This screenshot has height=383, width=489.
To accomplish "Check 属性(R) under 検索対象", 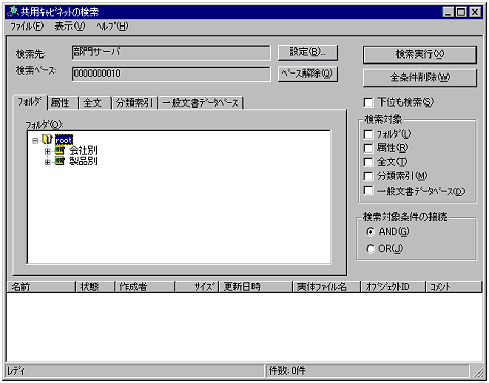I will point(368,148).
